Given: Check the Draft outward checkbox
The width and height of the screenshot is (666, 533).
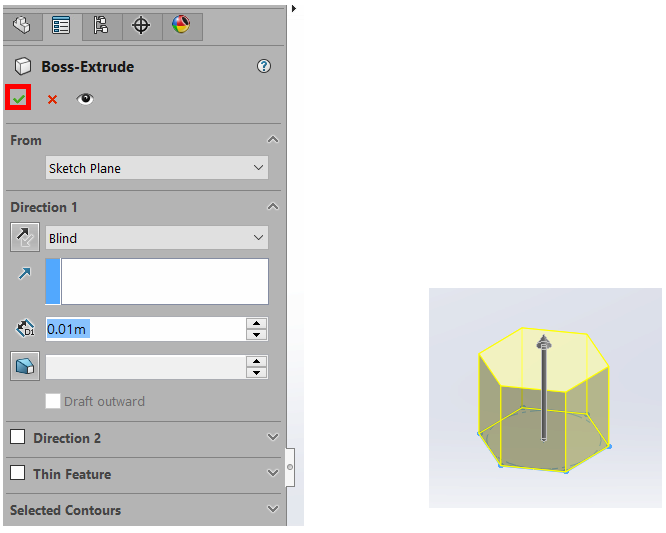Looking at the screenshot, I should tap(53, 401).
